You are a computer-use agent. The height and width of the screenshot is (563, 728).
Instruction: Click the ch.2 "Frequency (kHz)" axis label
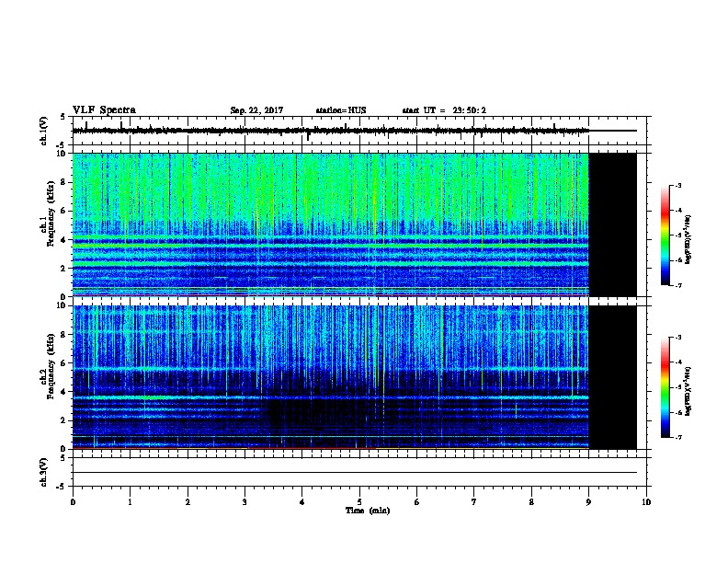[x=51, y=366]
